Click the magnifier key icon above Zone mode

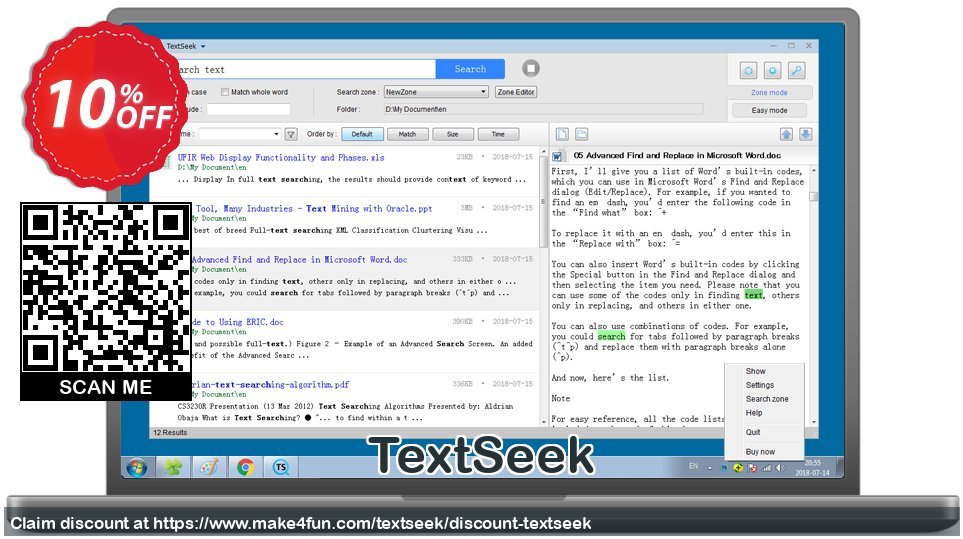[x=797, y=71]
